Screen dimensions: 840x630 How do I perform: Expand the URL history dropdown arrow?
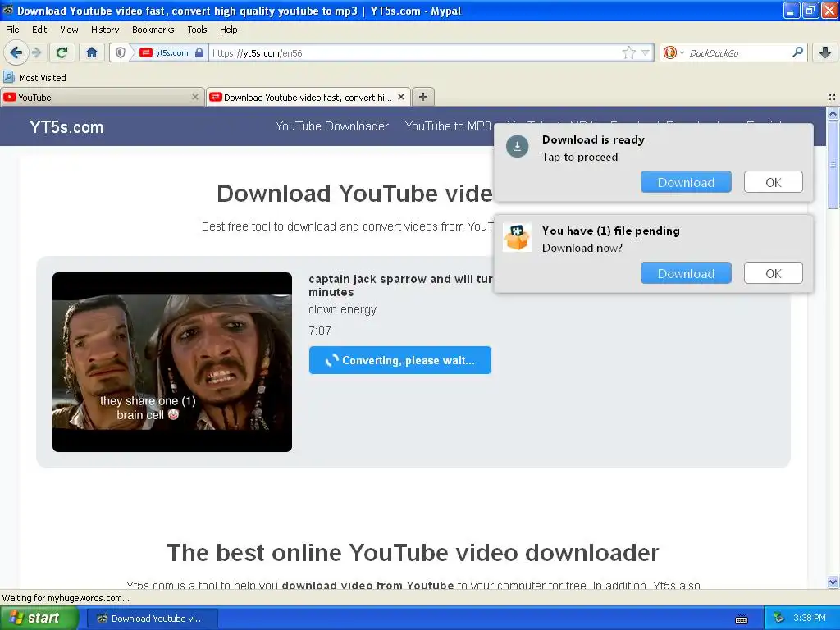pyautogui.click(x=646, y=52)
